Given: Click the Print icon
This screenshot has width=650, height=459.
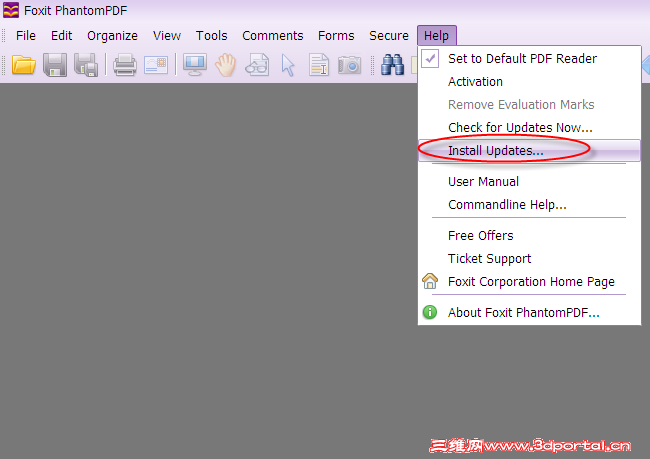Looking at the screenshot, I should pyautogui.click(x=125, y=65).
